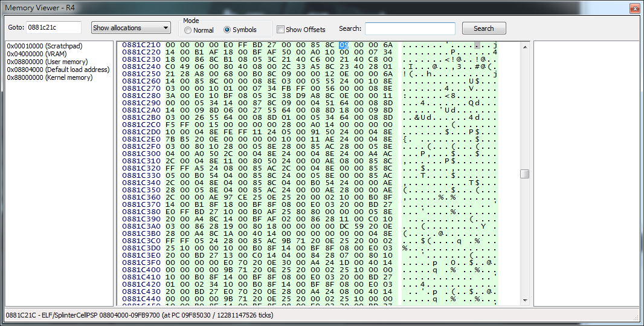
Task: Click address label 0881C2D0
Action: (x=141, y=132)
